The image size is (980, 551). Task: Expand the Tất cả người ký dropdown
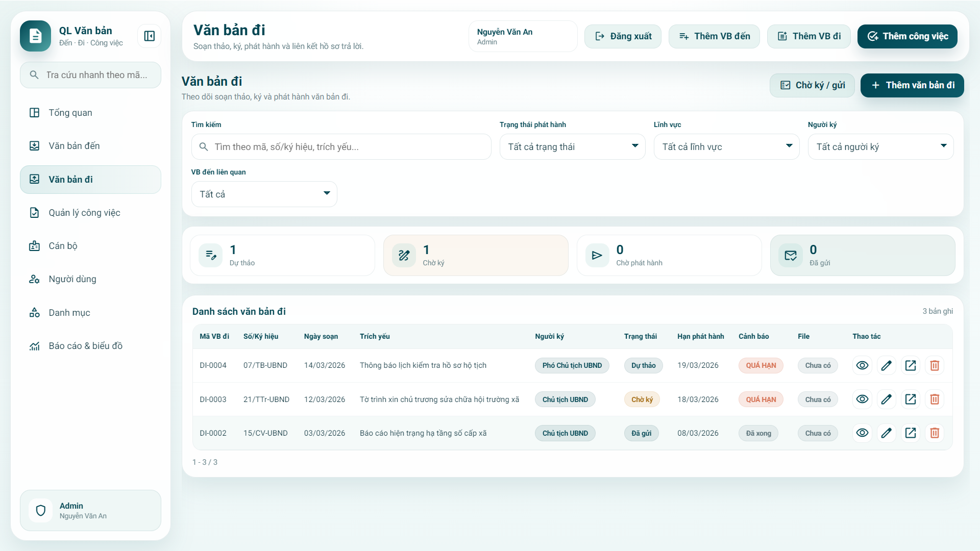(x=880, y=147)
